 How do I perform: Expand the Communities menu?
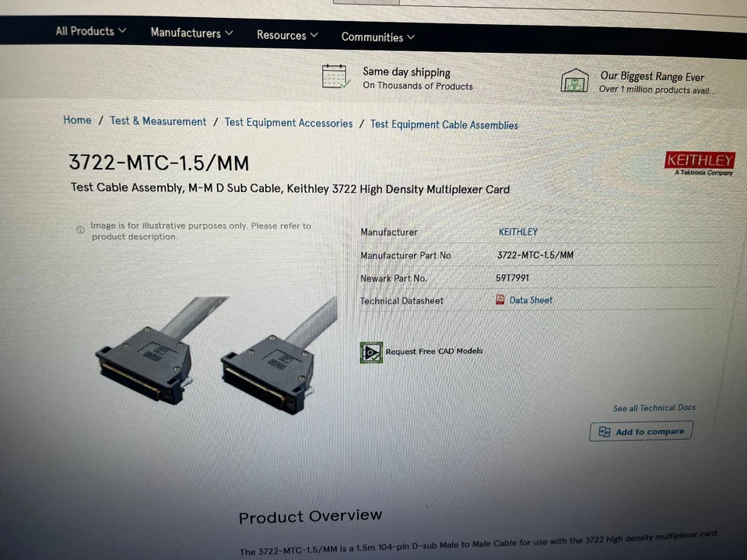pyautogui.click(x=378, y=37)
